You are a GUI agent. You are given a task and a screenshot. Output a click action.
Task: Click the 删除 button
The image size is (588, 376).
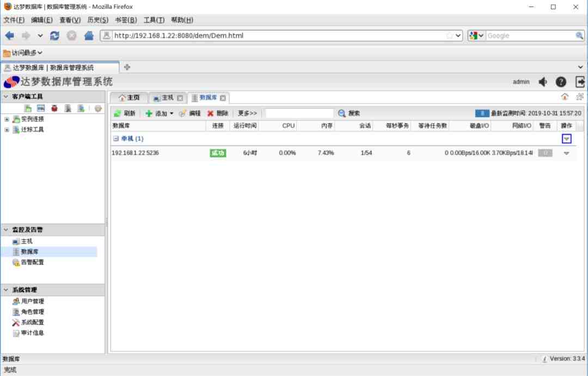[218, 113]
